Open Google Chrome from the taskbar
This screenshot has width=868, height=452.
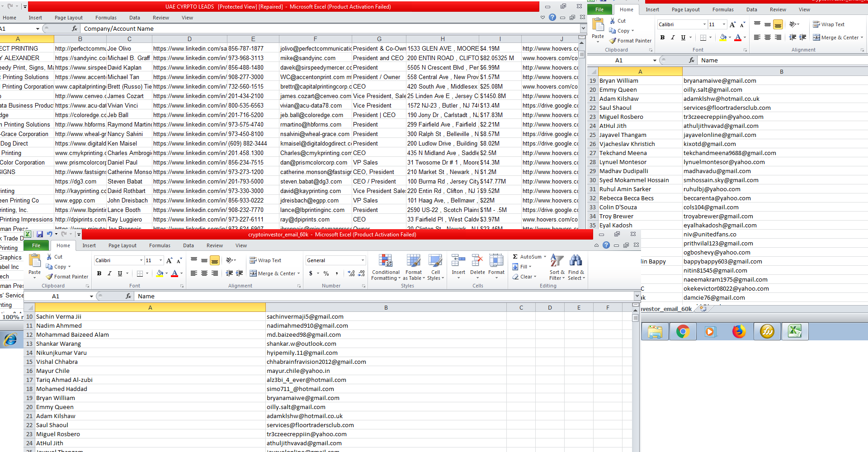point(683,332)
